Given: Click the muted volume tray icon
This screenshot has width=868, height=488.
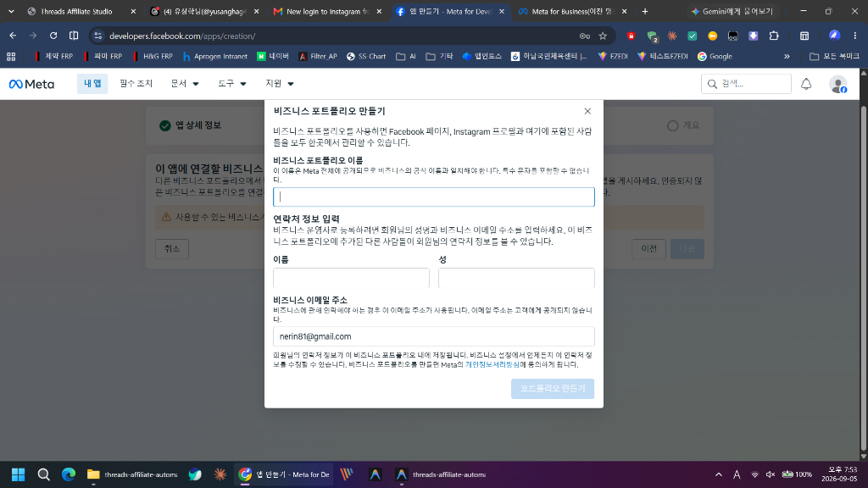Looking at the screenshot, I should 770,474.
